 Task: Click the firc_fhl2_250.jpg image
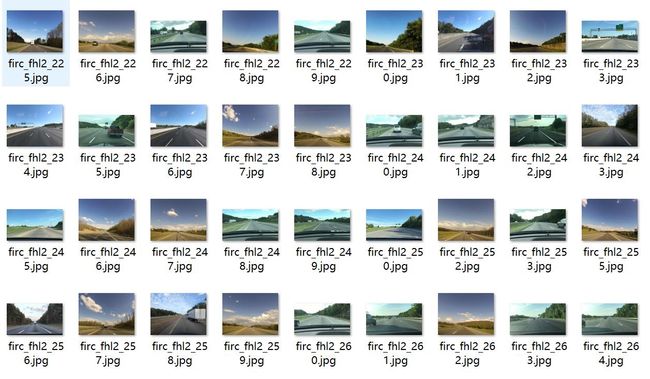click(x=394, y=225)
